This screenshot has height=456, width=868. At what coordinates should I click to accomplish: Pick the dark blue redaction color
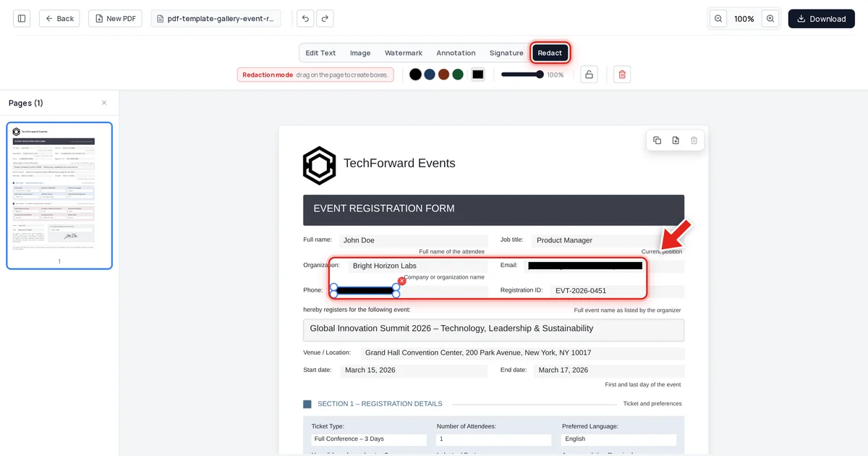point(430,75)
